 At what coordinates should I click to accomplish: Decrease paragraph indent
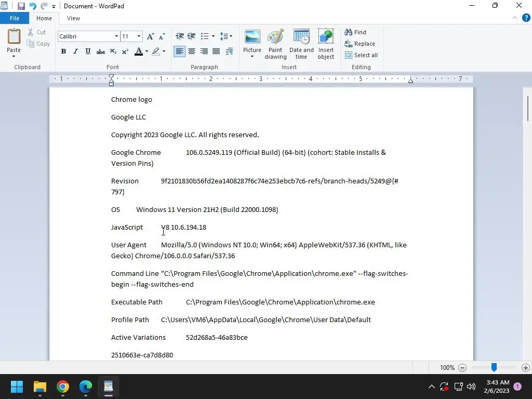point(179,36)
